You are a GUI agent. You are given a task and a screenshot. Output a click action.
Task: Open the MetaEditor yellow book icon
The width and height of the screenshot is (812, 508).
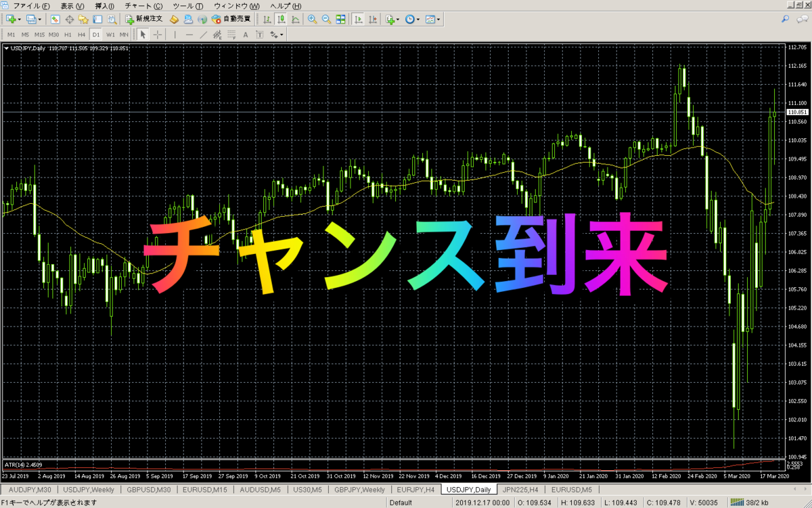pyautogui.click(x=174, y=19)
